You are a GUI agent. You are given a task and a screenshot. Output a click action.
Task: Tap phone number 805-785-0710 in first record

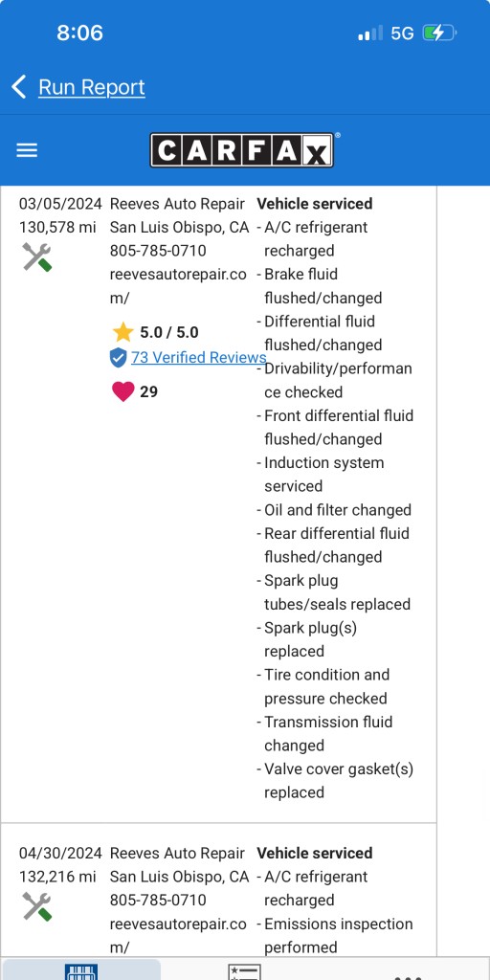(158, 251)
